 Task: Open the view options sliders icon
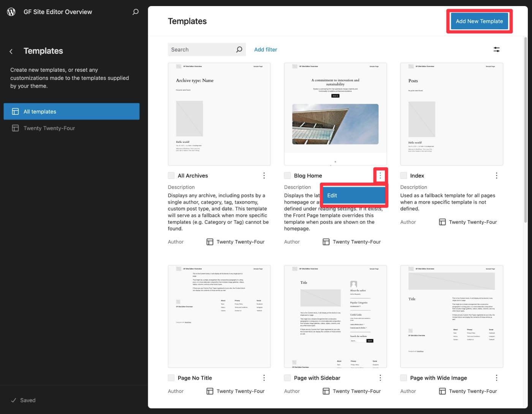[497, 49]
